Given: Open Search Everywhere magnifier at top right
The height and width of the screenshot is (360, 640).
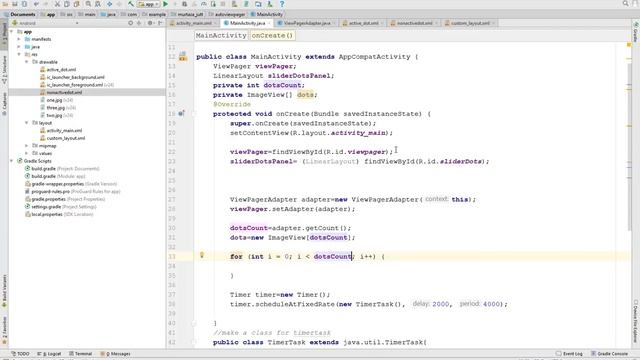Looking at the screenshot, I should coord(626,4).
